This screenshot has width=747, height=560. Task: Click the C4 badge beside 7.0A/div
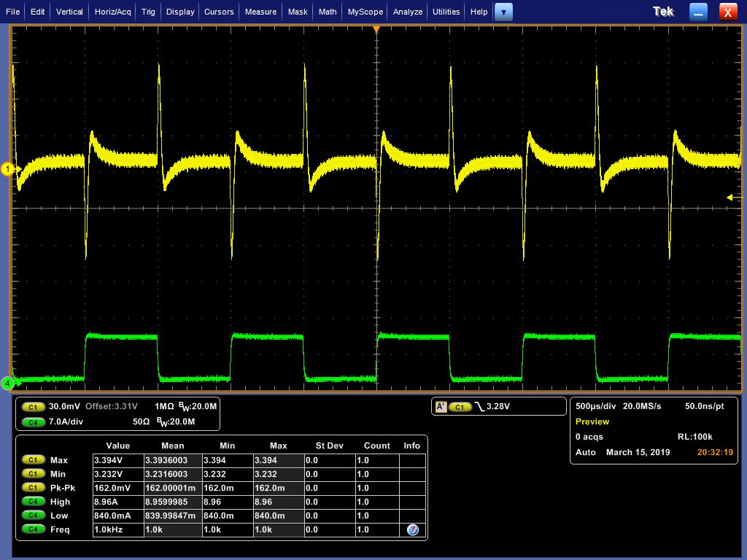coord(33,422)
